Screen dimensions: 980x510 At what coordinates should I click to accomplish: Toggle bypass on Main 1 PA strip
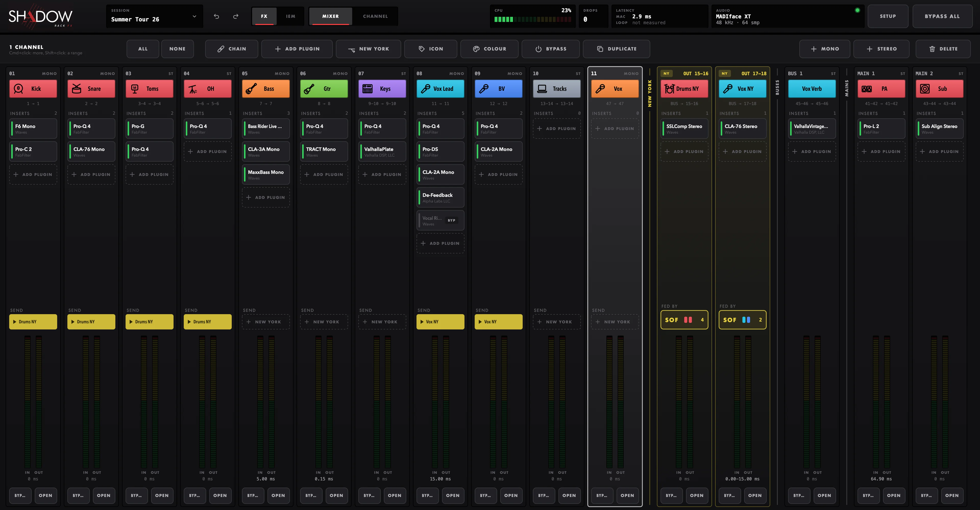tap(868, 495)
